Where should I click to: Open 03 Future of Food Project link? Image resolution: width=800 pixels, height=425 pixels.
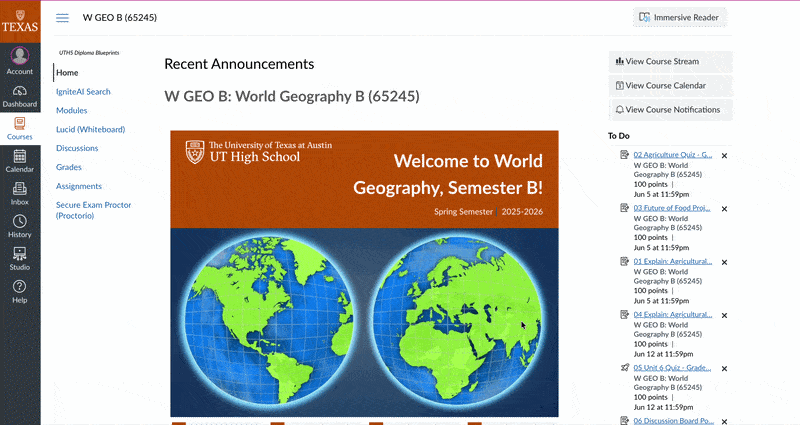coord(672,208)
